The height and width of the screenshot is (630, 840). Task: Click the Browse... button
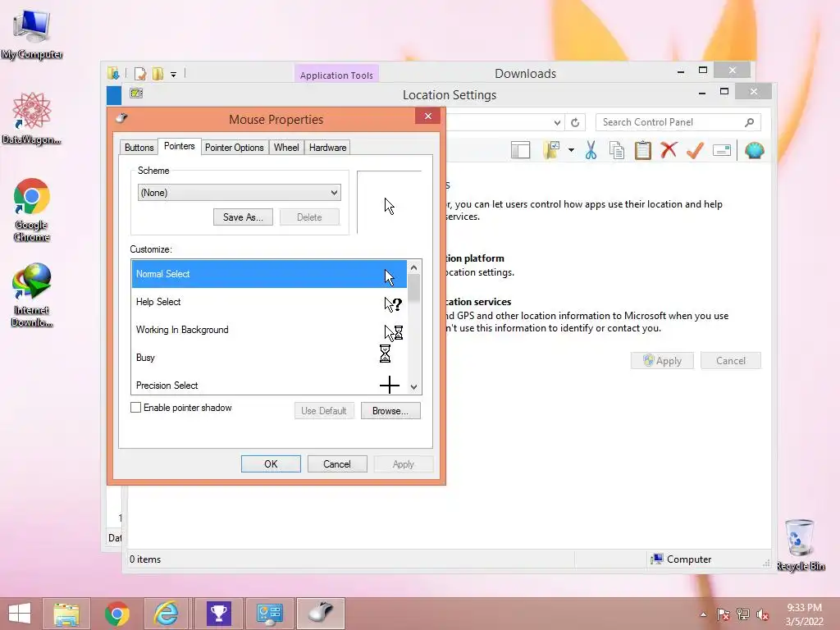tap(390, 411)
